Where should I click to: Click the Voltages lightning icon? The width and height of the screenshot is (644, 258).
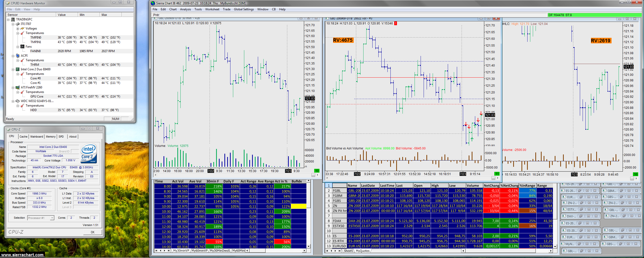point(22,28)
